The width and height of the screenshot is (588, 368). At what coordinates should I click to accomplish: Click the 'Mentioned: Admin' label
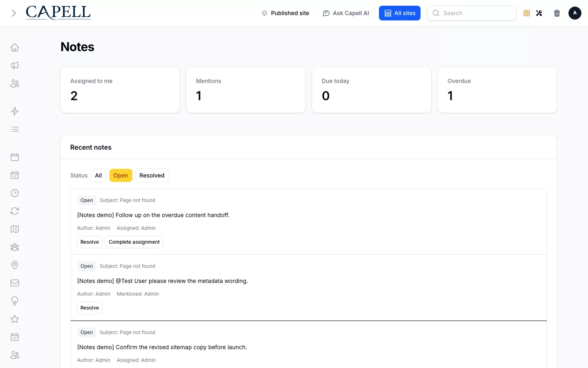click(x=138, y=294)
